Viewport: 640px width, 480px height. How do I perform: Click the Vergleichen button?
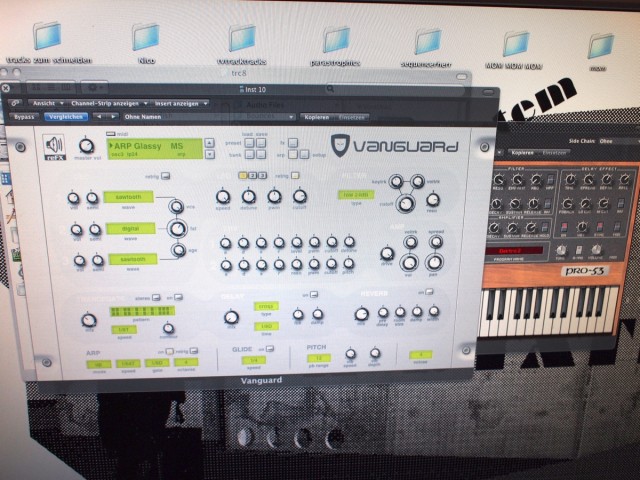(66, 117)
